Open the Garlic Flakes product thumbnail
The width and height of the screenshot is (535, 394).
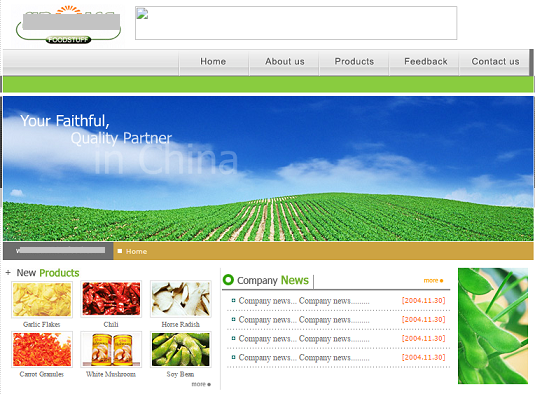tap(42, 299)
